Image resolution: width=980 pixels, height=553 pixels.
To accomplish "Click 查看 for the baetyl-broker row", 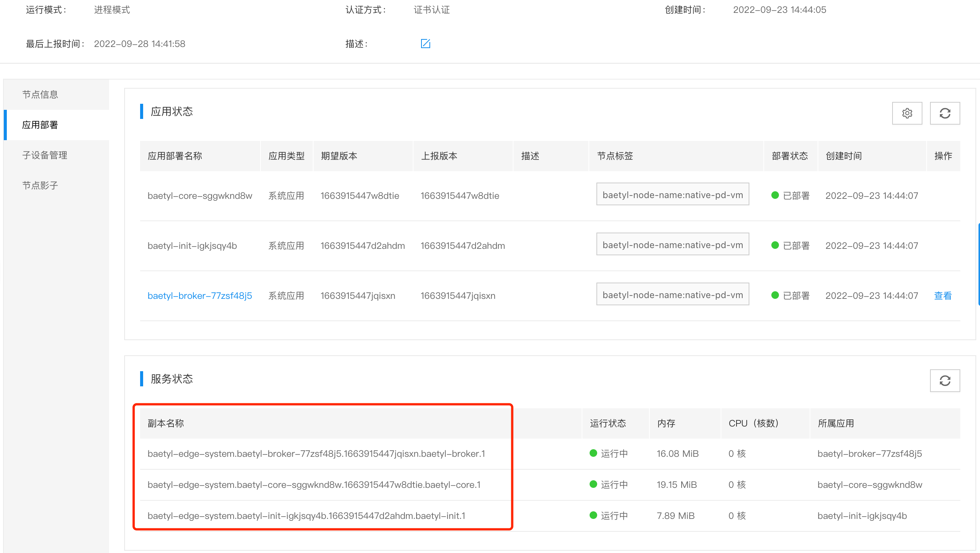I will coord(943,296).
